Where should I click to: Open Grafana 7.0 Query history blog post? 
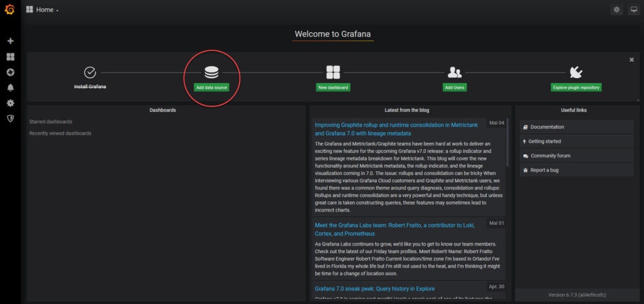click(375, 289)
